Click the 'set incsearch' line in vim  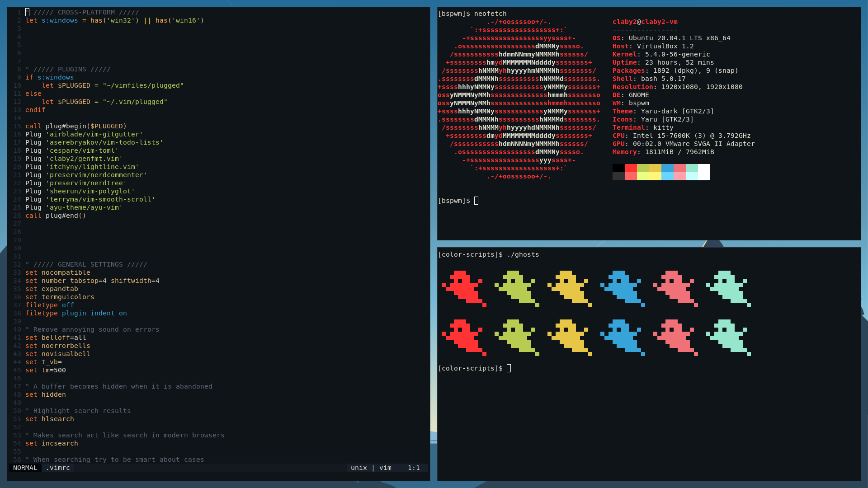click(52, 443)
